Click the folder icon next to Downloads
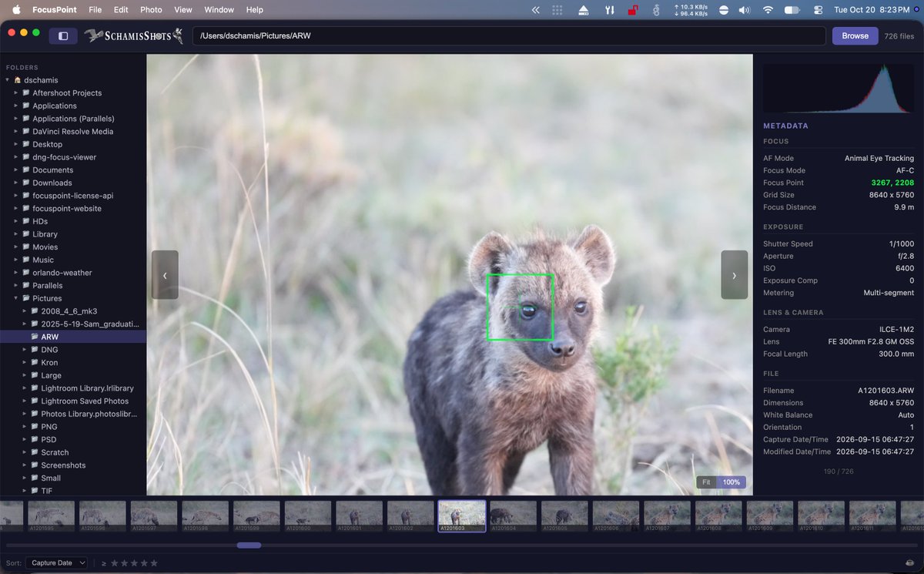924x574 pixels. tap(25, 183)
